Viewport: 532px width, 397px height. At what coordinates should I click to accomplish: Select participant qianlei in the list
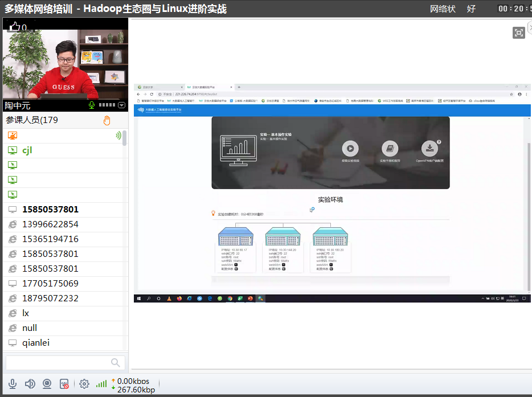tap(36, 343)
